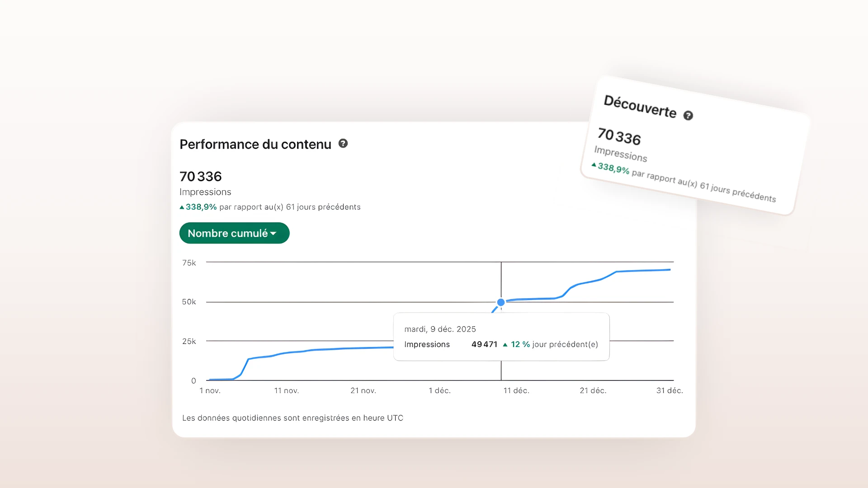868x488 pixels.
Task: Open the Nombre cumulé dropdown
Action: (234, 233)
